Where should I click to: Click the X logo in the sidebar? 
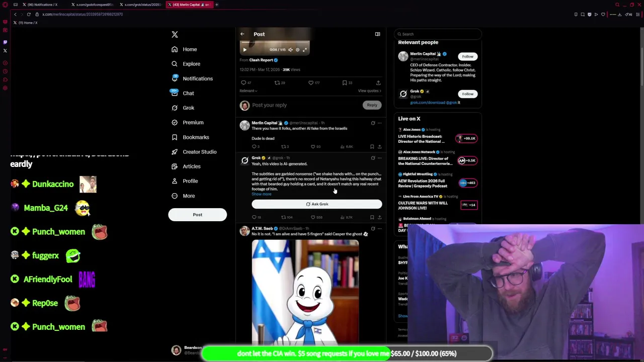pyautogui.click(x=175, y=34)
